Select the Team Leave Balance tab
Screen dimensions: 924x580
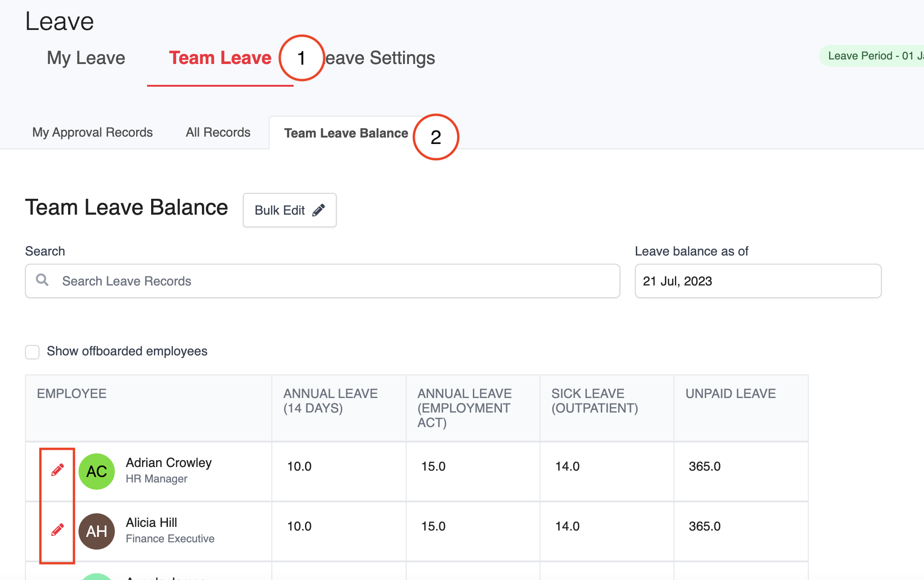(346, 133)
